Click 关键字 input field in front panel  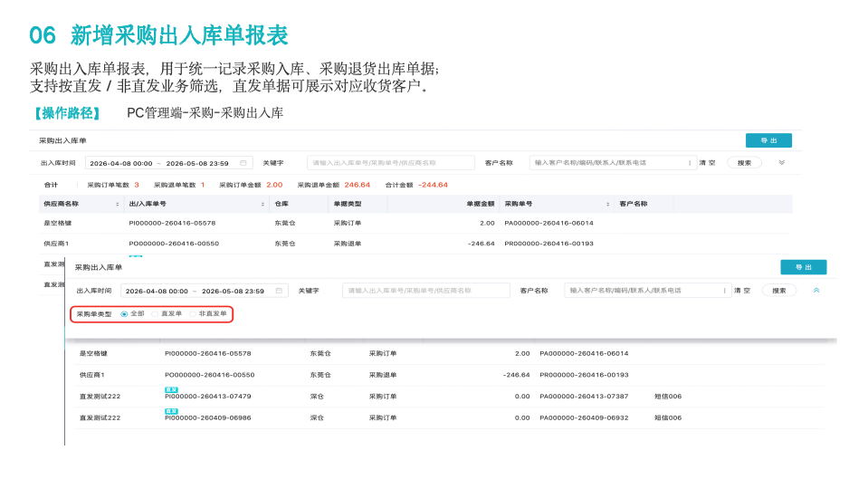click(x=426, y=291)
